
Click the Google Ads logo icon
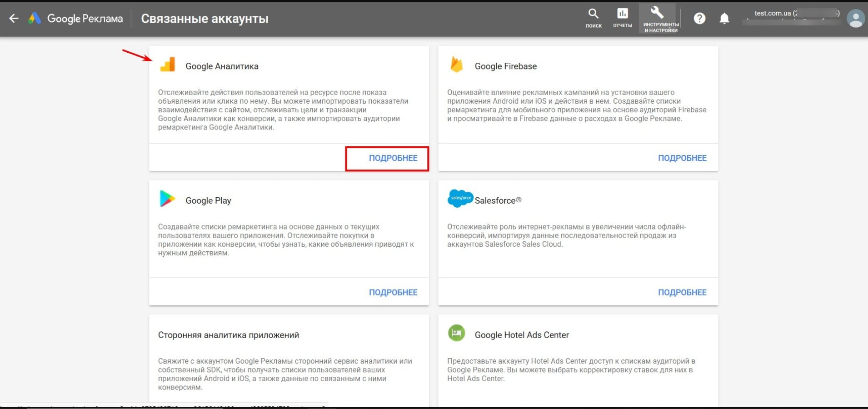point(35,19)
